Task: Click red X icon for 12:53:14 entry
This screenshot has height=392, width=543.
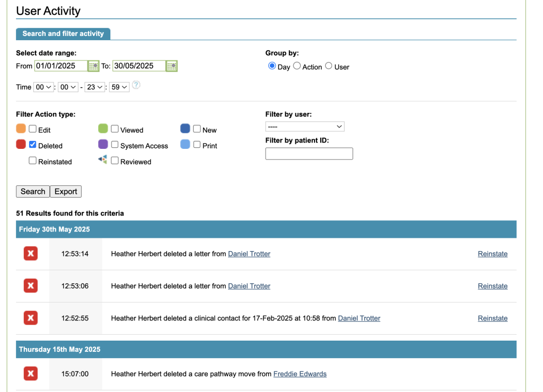Action: (x=31, y=254)
